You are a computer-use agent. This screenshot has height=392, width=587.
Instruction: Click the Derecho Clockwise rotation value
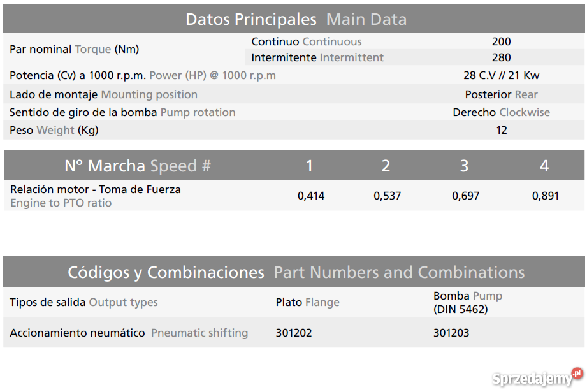click(x=501, y=112)
